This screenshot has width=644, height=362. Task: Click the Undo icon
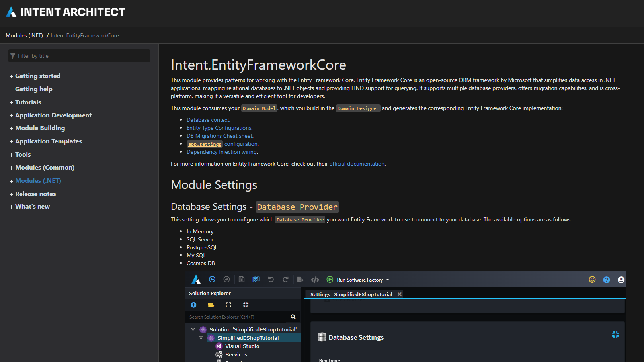[271, 280]
